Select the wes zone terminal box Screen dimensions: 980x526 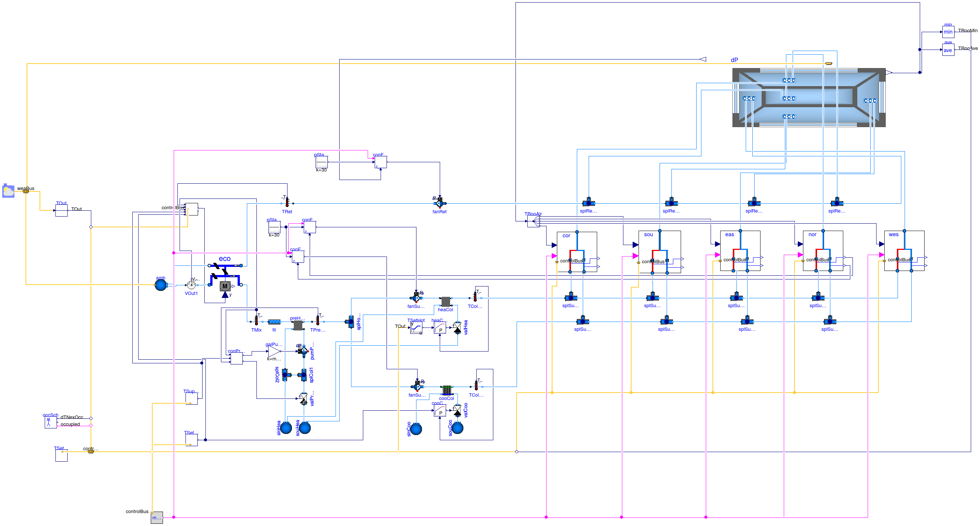904,251
